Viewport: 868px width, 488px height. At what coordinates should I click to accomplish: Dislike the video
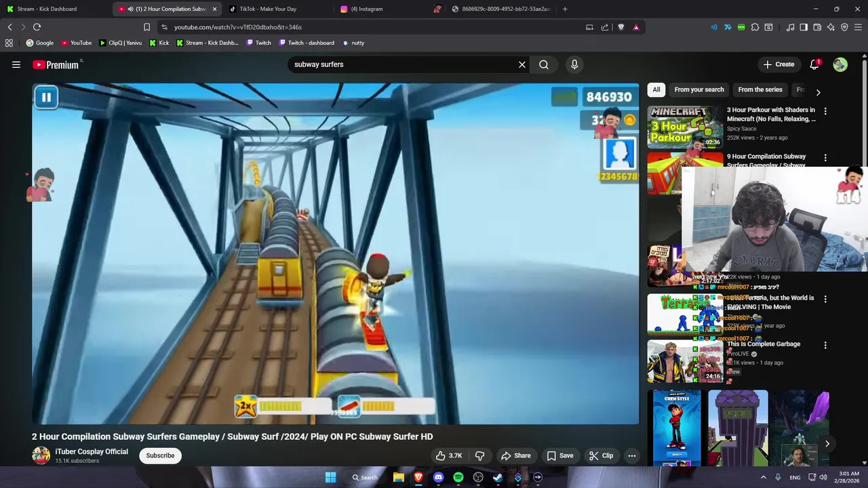[480, 455]
